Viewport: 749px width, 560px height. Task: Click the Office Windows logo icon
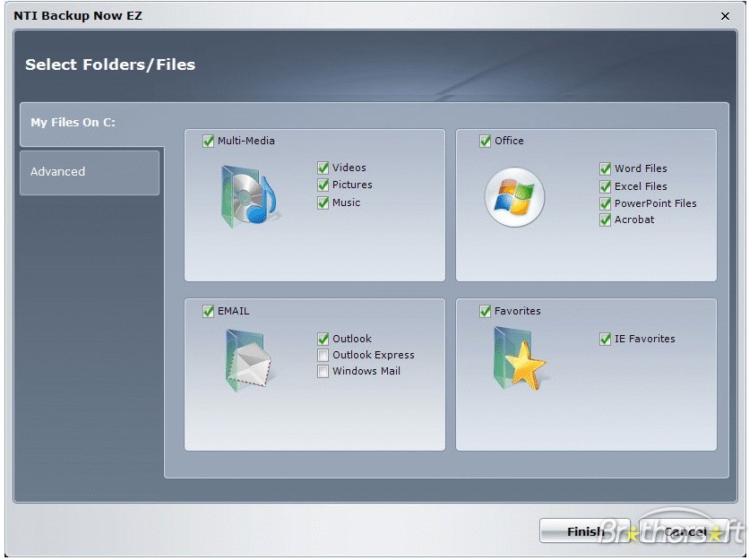pos(514,197)
